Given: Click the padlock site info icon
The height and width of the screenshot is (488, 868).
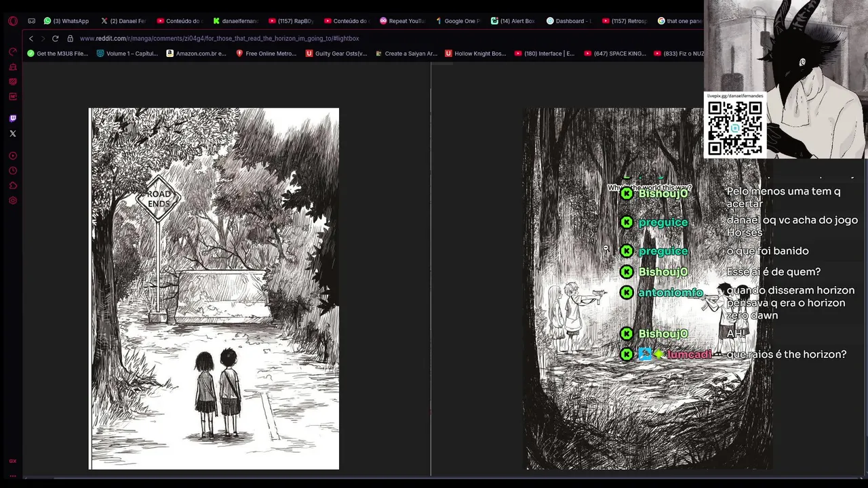Looking at the screenshot, I should click(x=70, y=39).
